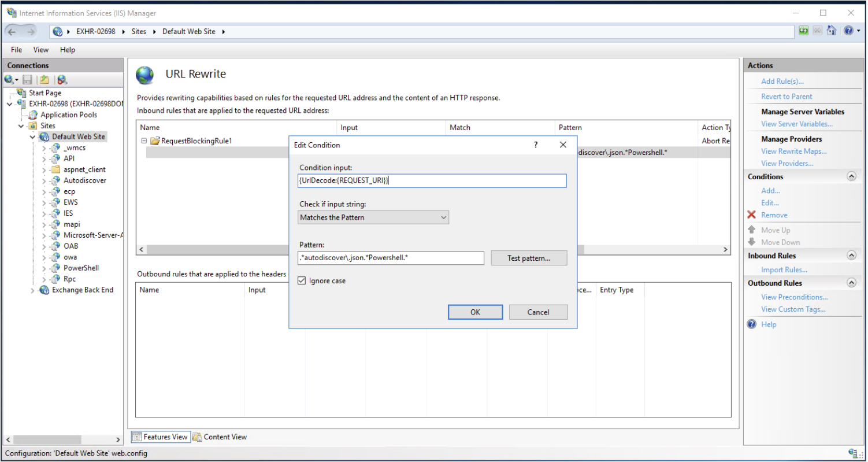Click the forward navigation arrow icon
The image size is (868, 462).
(x=31, y=31)
